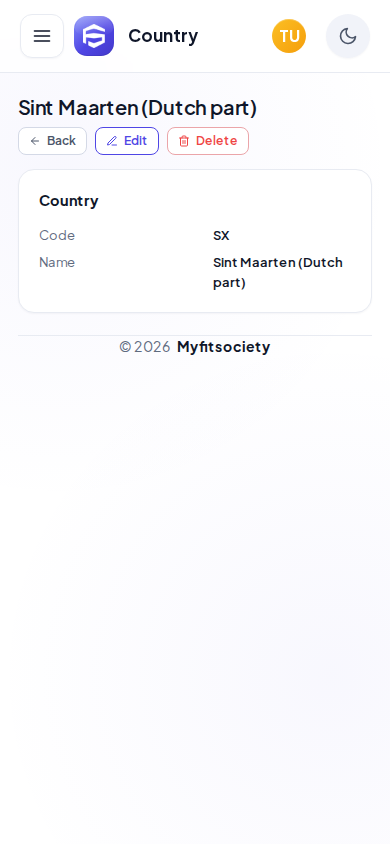Image resolution: width=390 pixels, height=844 pixels.
Task: Click the left arrow icon in Back
Action: (35, 141)
